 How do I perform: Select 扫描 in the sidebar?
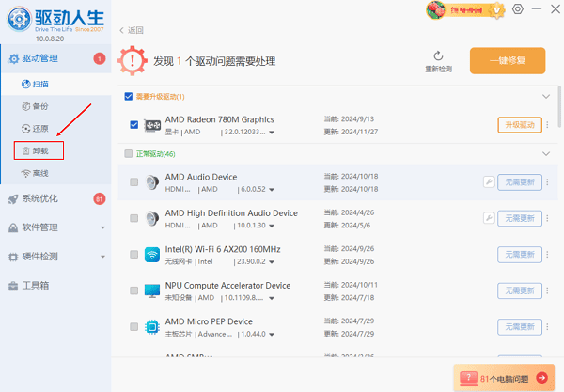point(56,85)
